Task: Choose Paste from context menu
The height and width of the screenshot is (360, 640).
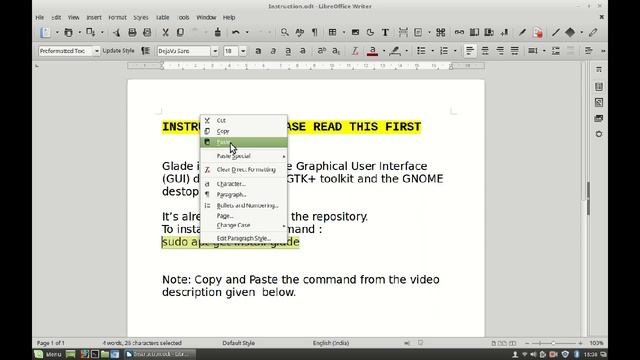Action: click(x=244, y=142)
